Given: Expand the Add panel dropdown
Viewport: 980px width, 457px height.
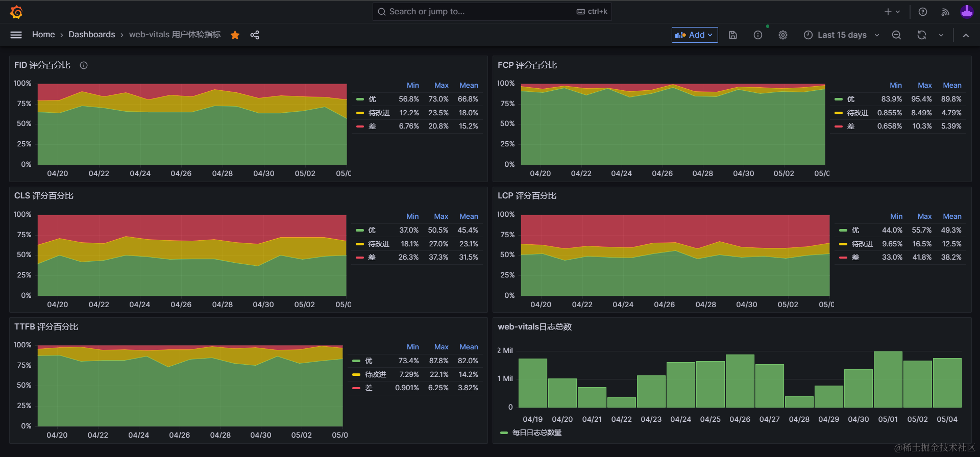Looking at the screenshot, I should pos(695,35).
